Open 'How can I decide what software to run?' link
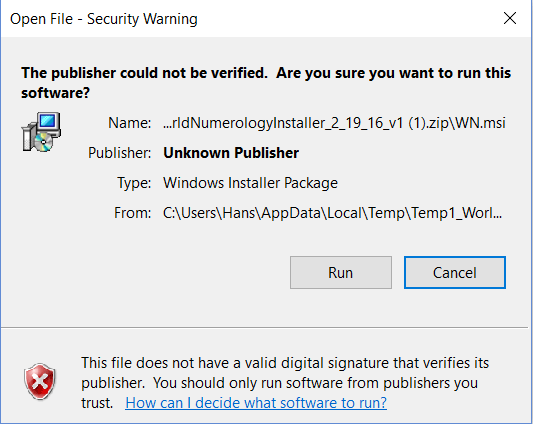 pyautogui.click(x=256, y=403)
